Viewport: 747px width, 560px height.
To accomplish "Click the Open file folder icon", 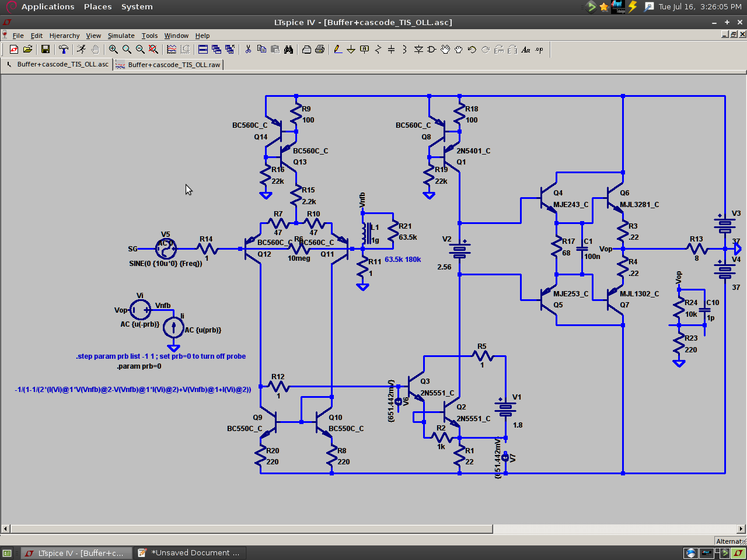I will [27, 50].
